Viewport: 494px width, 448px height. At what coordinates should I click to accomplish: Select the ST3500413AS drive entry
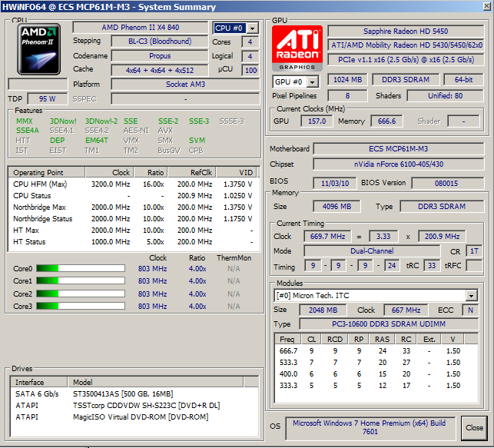pos(134,393)
